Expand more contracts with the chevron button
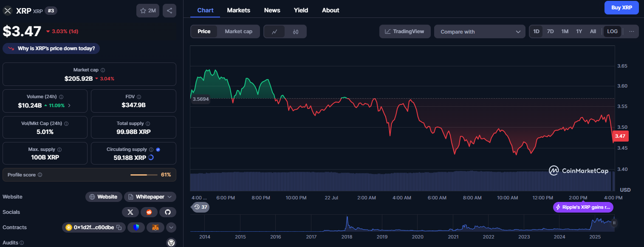Viewport: 644px width, 247px height. point(171,227)
